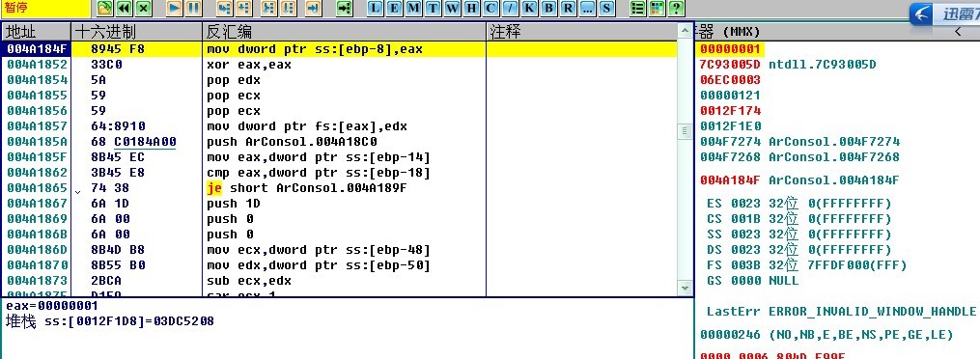This screenshot has height=359, width=980.
Task: Select the flags value 00000246
Action: 730,335
